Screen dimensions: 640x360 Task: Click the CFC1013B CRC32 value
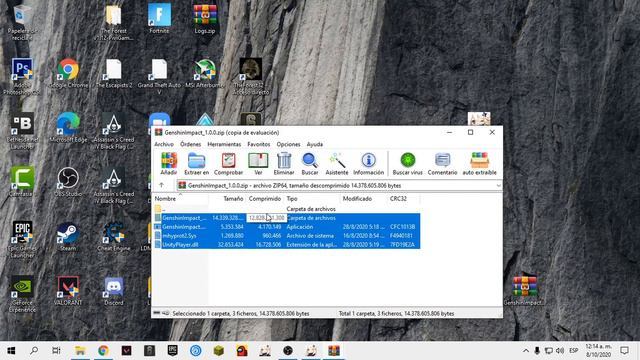pyautogui.click(x=402, y=227)
